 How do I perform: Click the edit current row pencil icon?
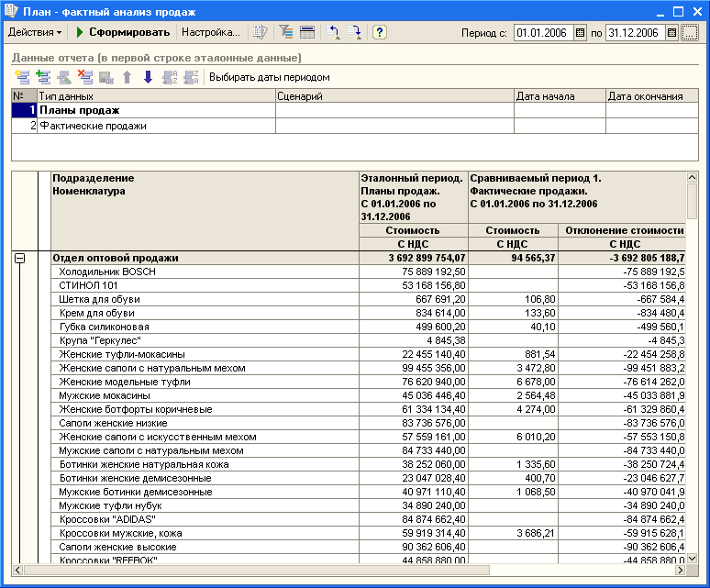tap(64, 77)
